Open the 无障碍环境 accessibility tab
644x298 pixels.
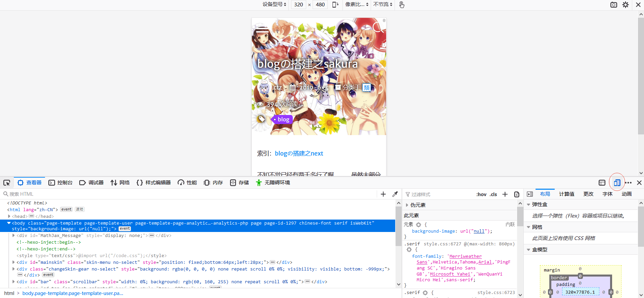(273, 183)
